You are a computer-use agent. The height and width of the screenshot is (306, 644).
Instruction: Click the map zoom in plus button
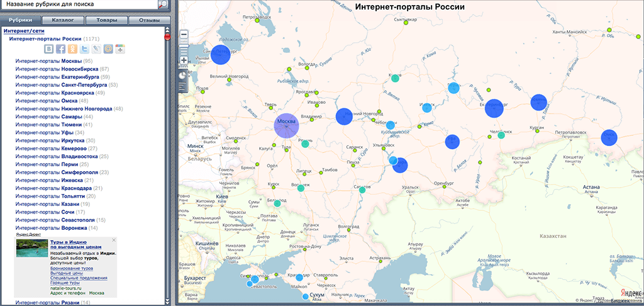[x=184, y=61]
